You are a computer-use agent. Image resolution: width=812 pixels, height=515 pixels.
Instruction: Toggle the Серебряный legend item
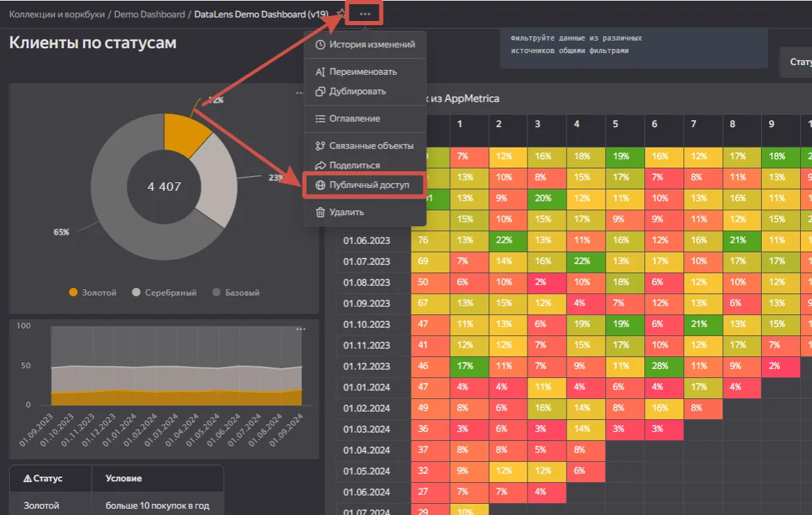[x=164, y=292]
